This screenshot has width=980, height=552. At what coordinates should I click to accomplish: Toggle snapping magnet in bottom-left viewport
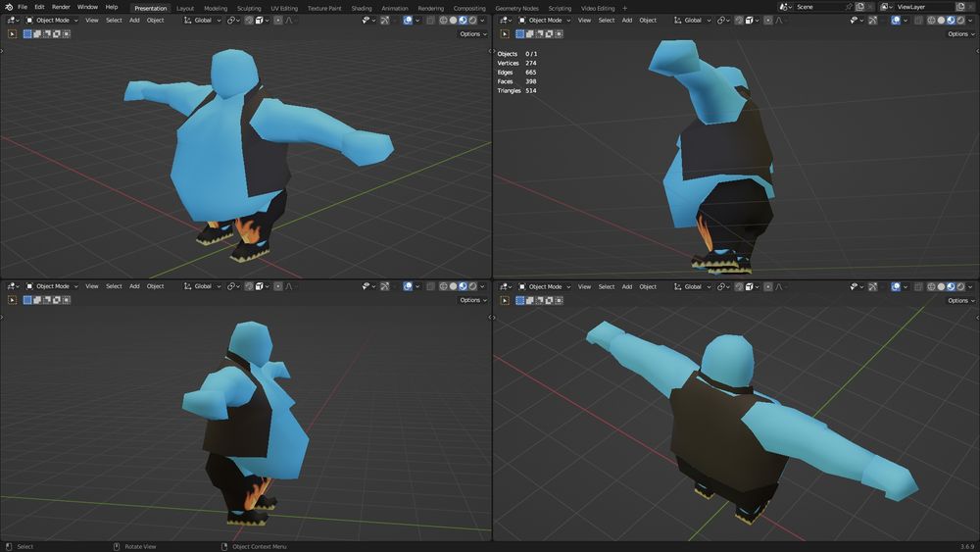coord(249,286)
